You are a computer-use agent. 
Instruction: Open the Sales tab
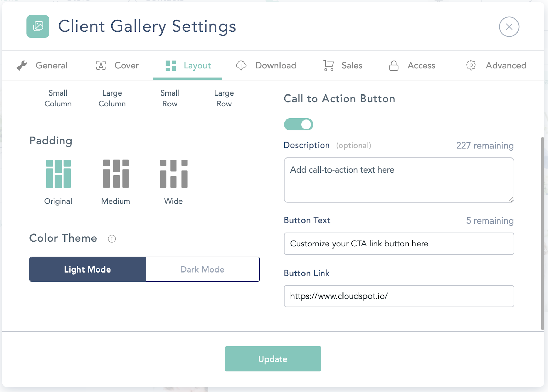click(343, 65)
